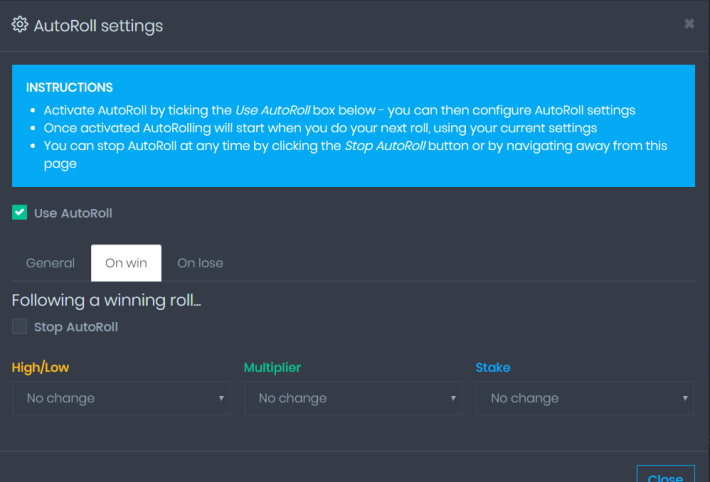This screenshot has height=482, width=710.
Task: Click the gear icon beside AutoRoll settings
Action: pos(19,24)
